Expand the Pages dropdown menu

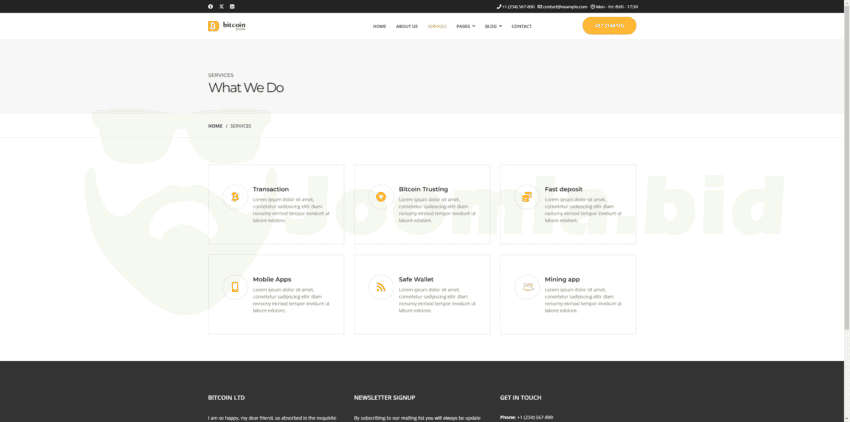click(465, 26)
